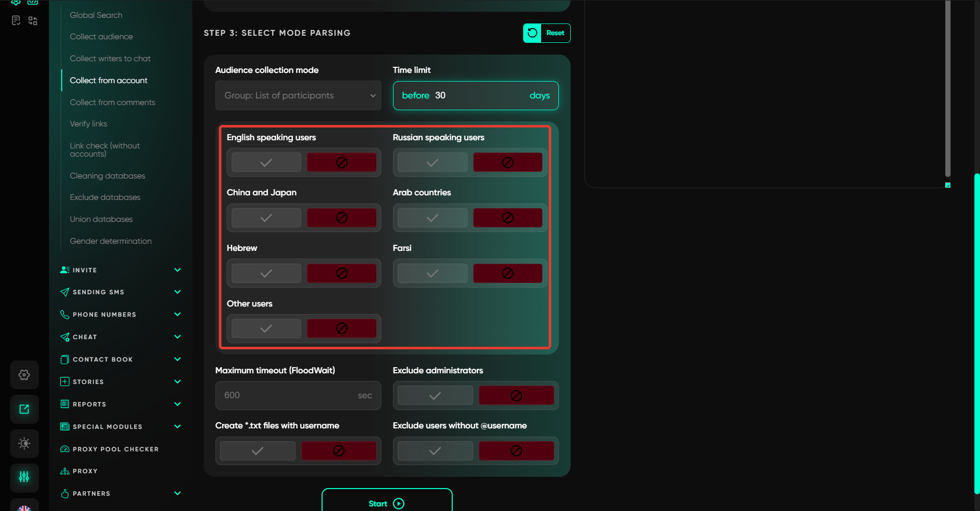Image resolution: width=980 pixels, height=511 pixels.
Task: Open Collect from comments menu item
Action: 112,103
